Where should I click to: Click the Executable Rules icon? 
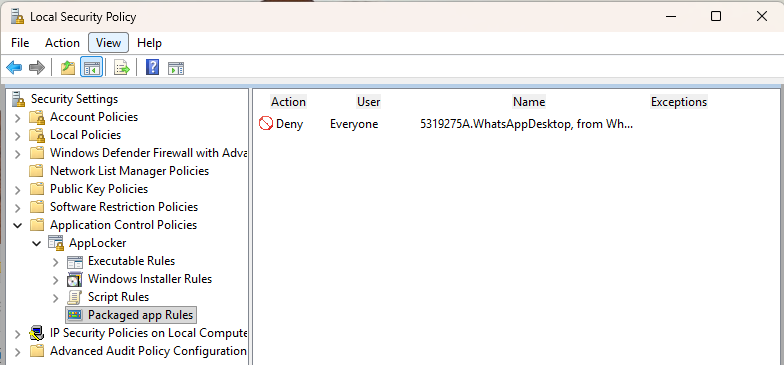[x=75, y=262]
